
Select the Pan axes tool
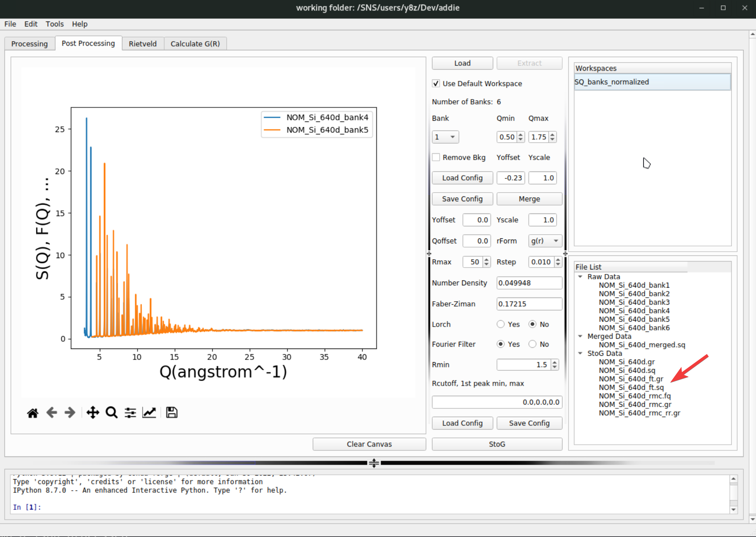point(92,412)
